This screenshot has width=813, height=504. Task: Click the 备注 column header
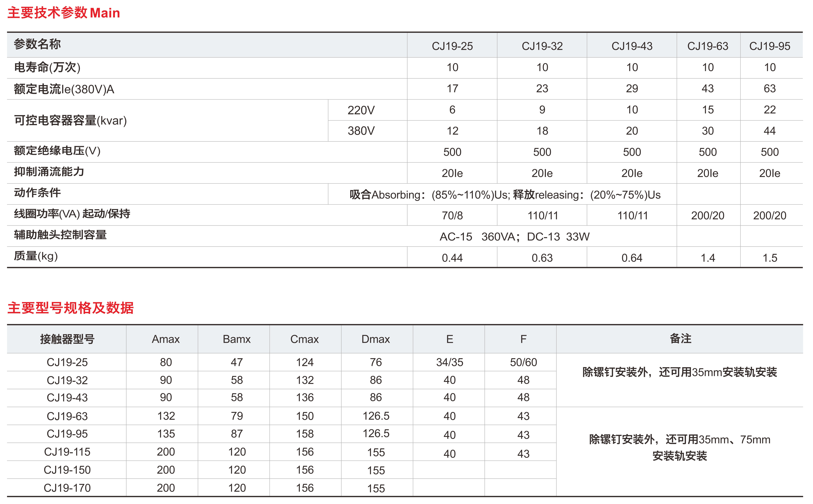coord(680,339)
